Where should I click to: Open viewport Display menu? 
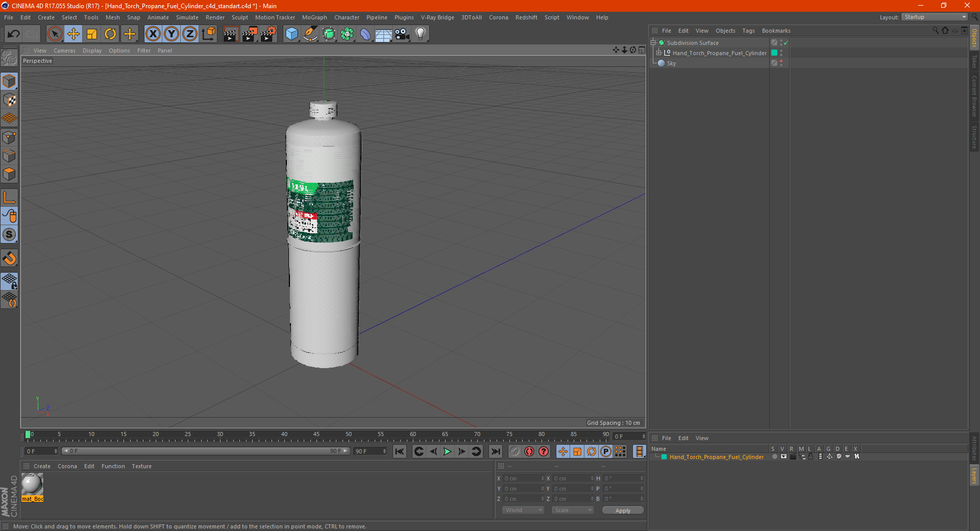point(92,51)
